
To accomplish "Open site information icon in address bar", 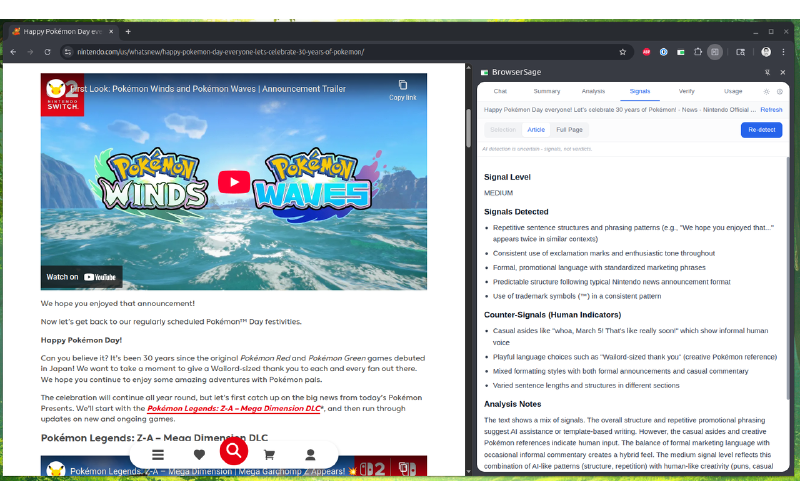I will (x=68, y=52).
